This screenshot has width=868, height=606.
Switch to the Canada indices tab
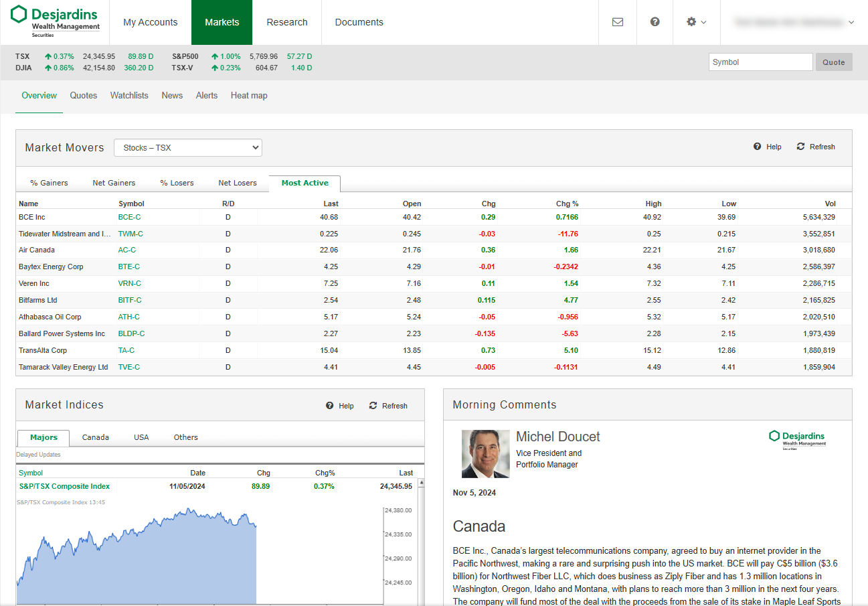click(x=96, y=437)
